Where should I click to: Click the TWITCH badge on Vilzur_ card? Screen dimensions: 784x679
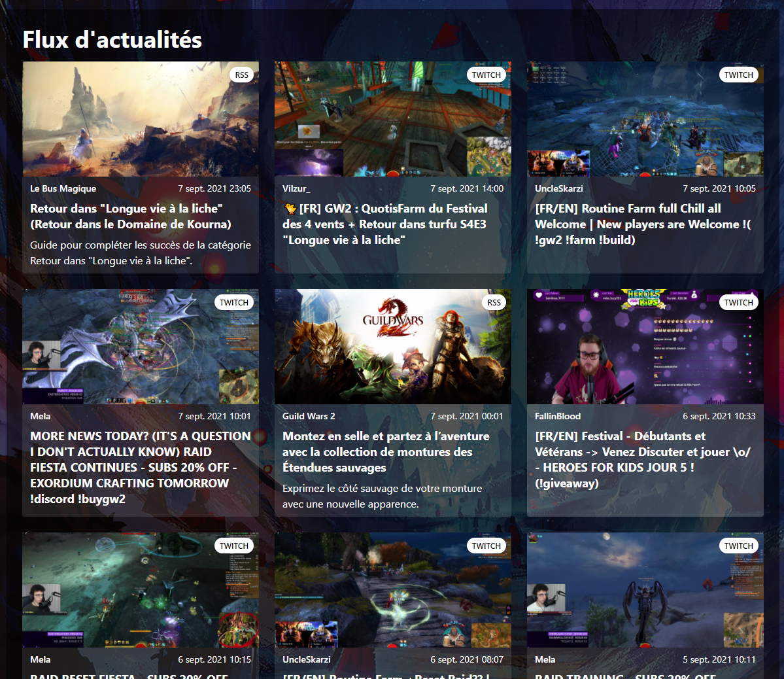point(486,75)
